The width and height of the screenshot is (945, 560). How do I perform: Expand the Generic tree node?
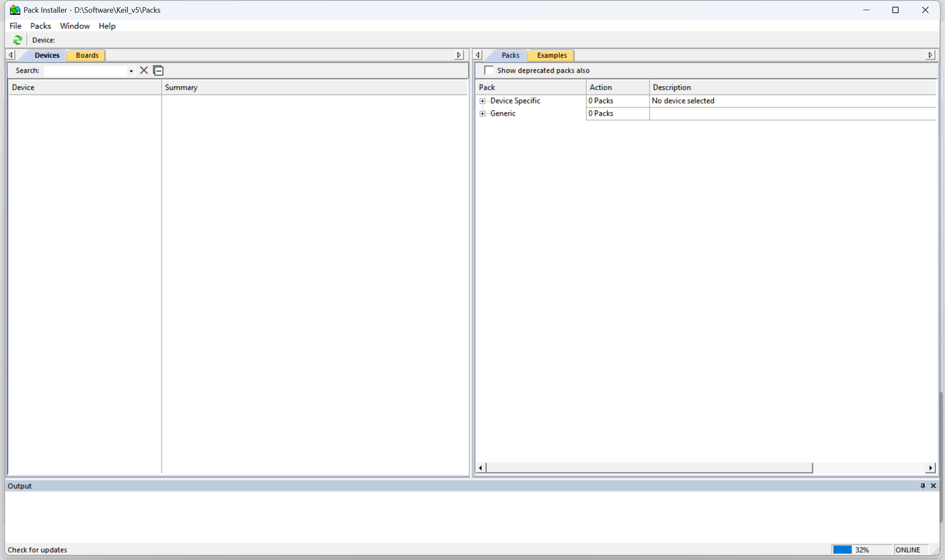tap(483, 114)
